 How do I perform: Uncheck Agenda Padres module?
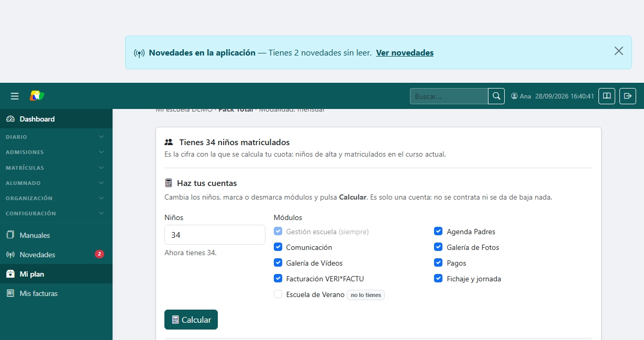pyautogui.click(x=438, y=231)
